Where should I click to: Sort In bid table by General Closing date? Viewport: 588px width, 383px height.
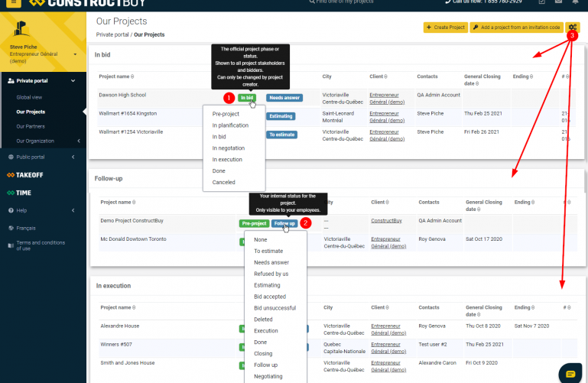(x=482, y=80)
